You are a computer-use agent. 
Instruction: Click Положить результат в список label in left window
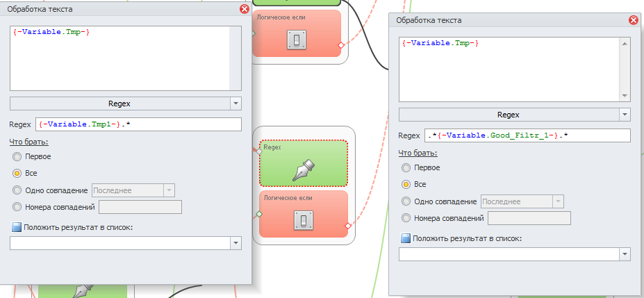pyautogui.click(x=78, y=227)
